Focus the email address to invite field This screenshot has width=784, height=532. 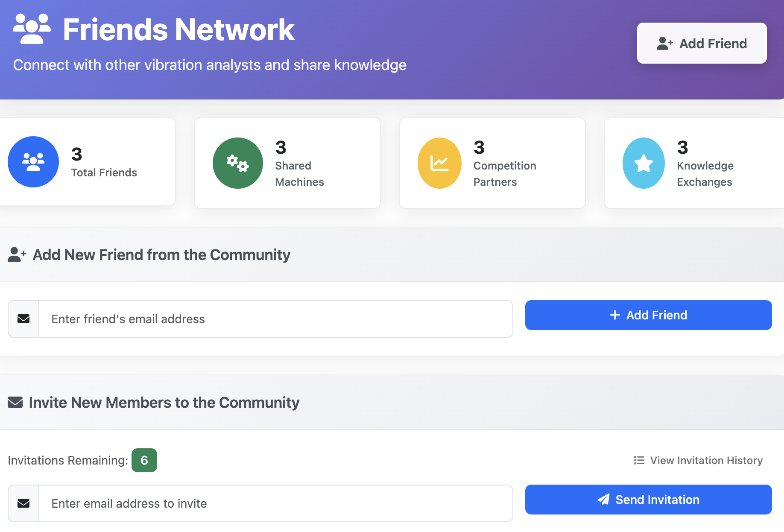(x=276, y=503)
